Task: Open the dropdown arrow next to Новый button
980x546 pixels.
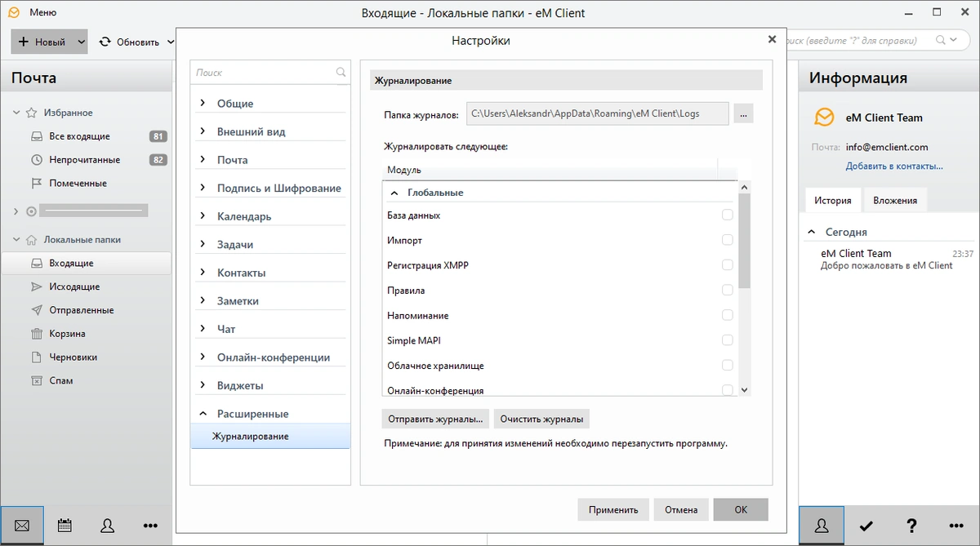Action: point(81,42)
